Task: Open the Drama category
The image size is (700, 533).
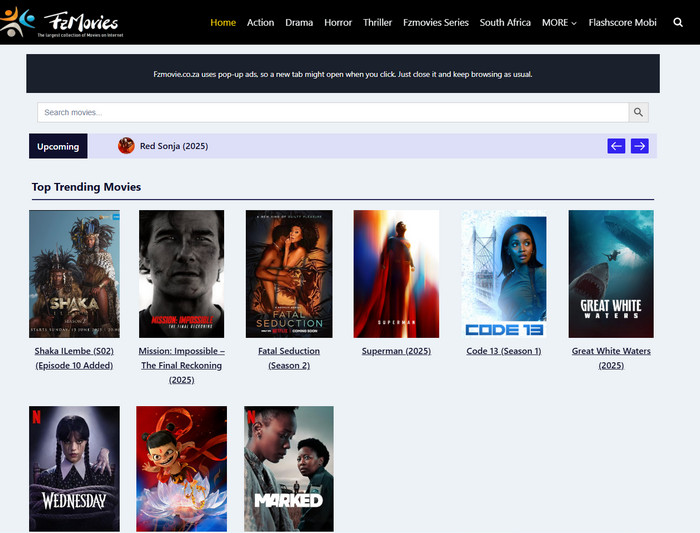Action: tap(299, 22)
